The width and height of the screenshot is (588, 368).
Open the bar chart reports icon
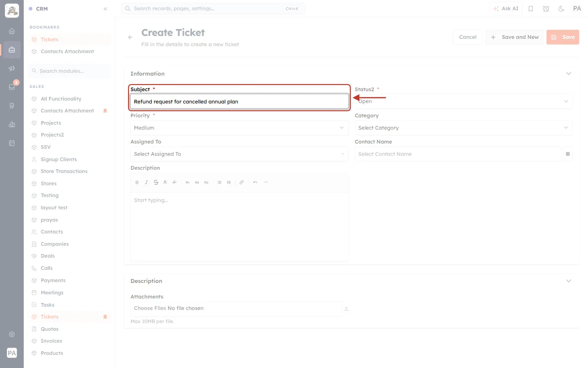coord(12,124)
